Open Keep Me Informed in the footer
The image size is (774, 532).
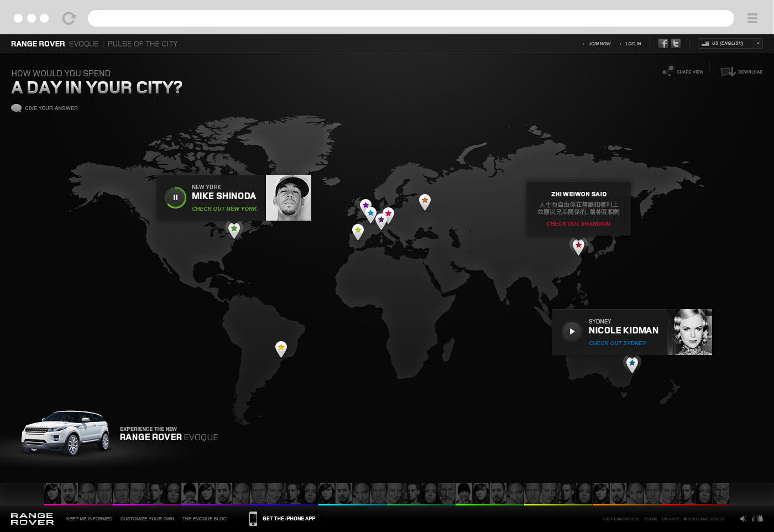(89, 519)
